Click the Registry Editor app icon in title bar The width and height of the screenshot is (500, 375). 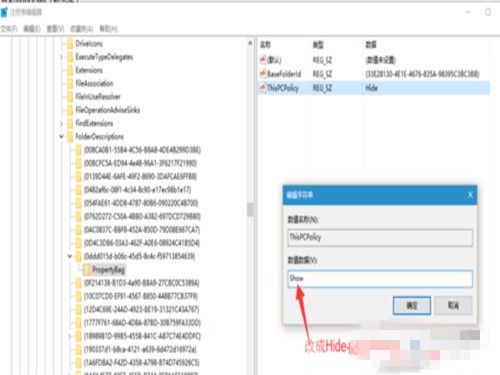tap(4, 12)
